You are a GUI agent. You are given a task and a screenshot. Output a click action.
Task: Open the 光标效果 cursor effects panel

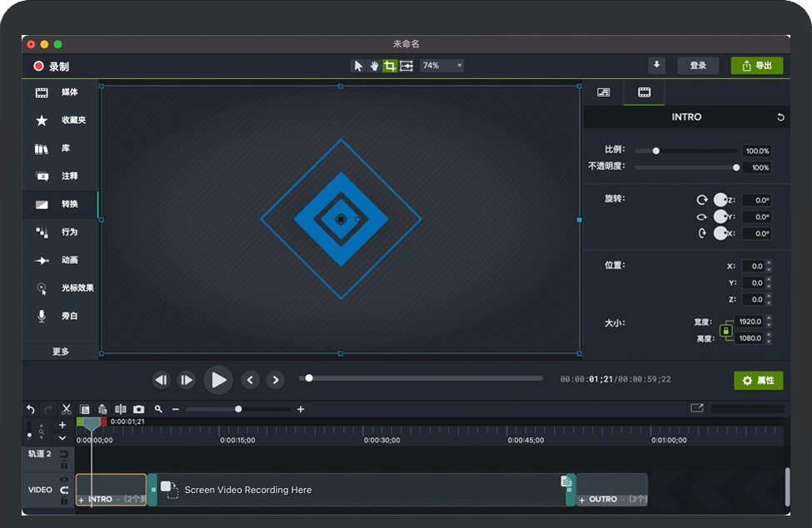(60, 288)
